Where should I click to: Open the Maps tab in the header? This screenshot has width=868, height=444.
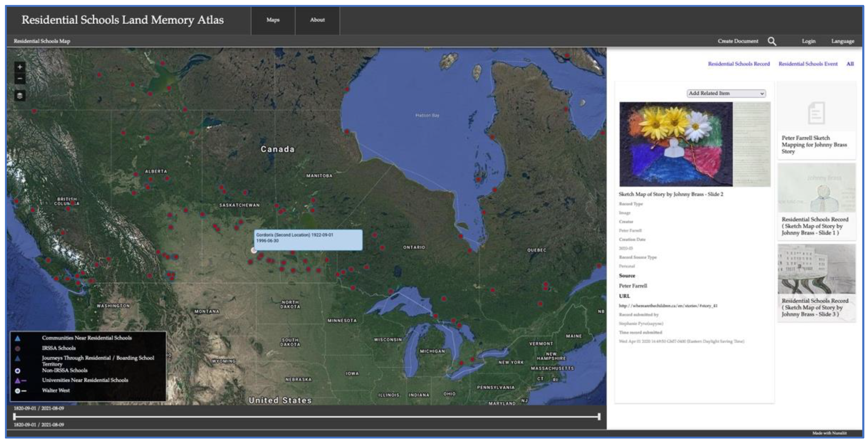point(273,20)
